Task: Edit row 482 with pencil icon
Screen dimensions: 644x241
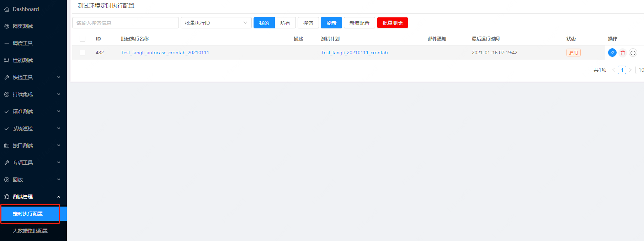Action: point(612,53)
